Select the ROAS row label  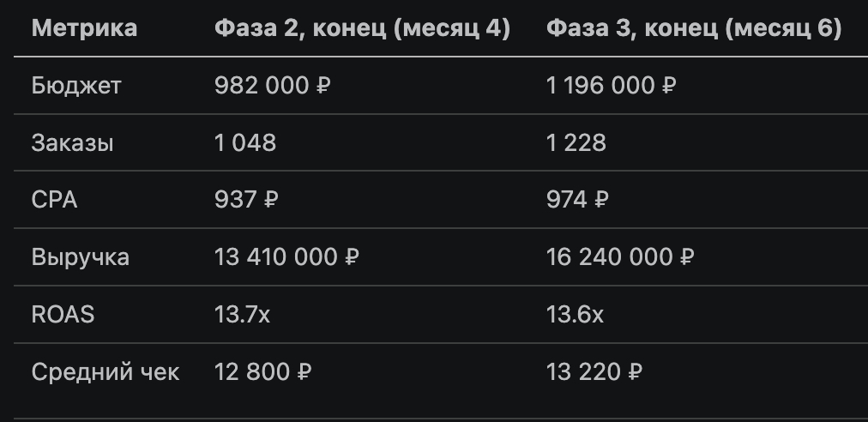[x=63, y=315]
